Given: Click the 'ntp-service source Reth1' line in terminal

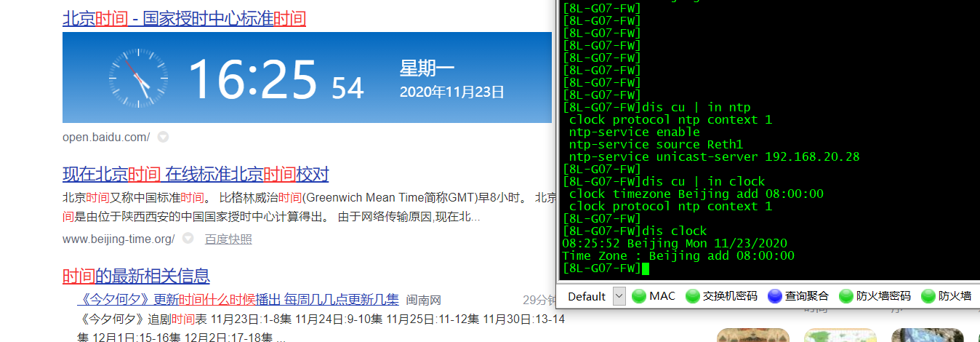Looking at the screenshot, I should point(656,145).
